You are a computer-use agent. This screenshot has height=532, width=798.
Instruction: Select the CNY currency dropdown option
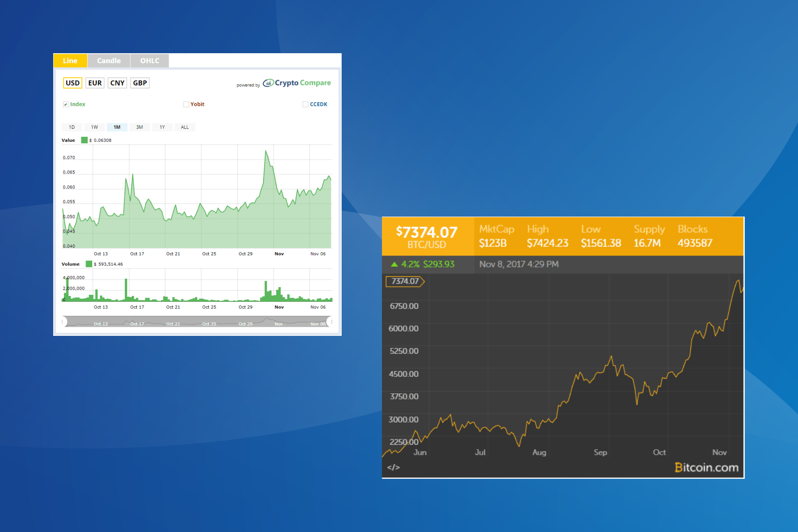pyautogui.click(x=116, y=83)
